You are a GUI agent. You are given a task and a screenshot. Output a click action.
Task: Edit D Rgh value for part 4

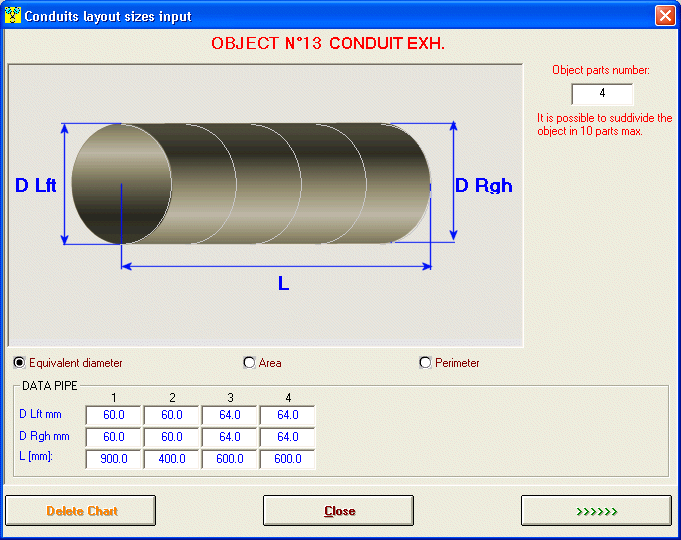[288, 437]
